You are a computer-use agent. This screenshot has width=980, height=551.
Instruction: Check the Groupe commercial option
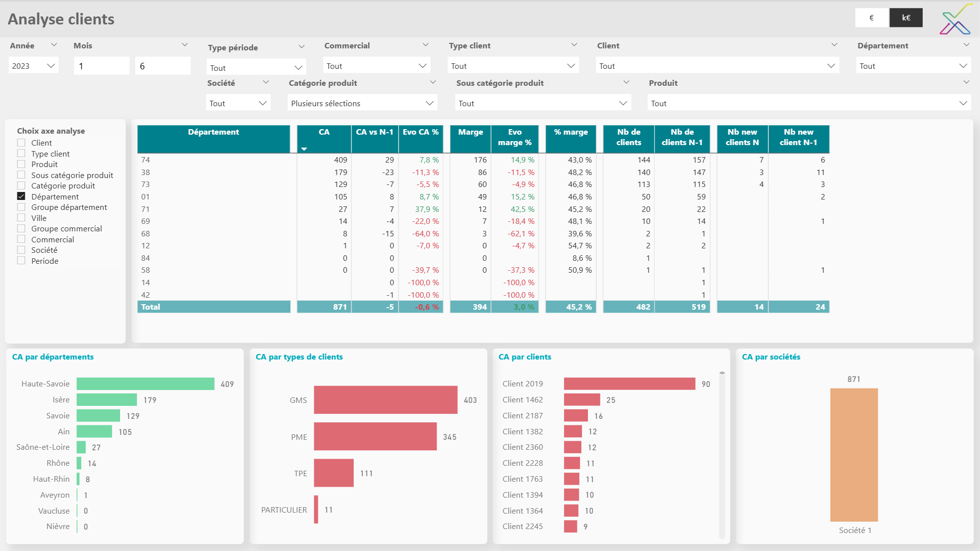tap(21, 228)
